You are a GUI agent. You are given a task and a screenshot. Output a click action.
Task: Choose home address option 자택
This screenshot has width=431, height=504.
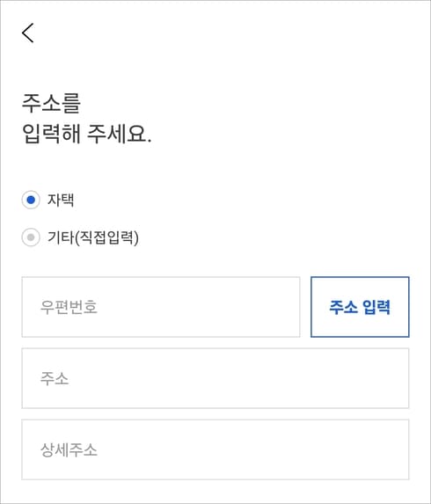[x=31, y=200]
